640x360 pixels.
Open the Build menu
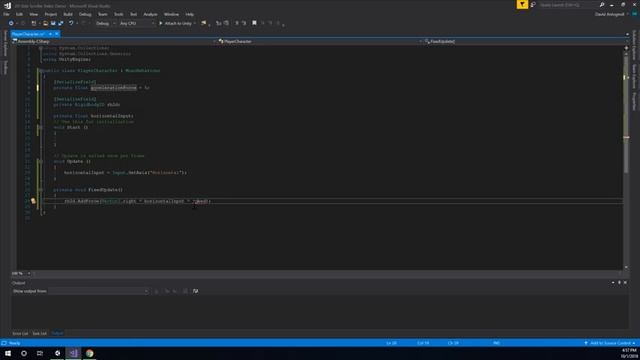pyautogui.click(x=68, y=14)
